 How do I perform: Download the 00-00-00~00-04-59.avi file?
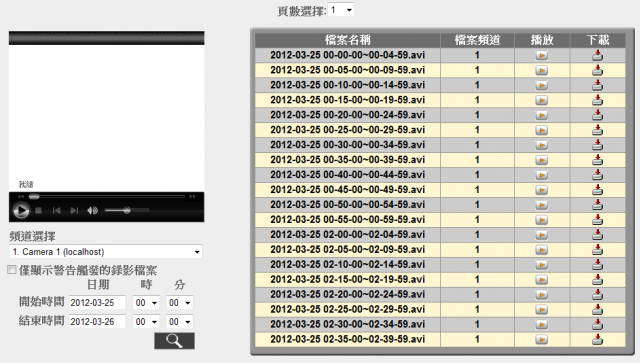tap(597, 55)
